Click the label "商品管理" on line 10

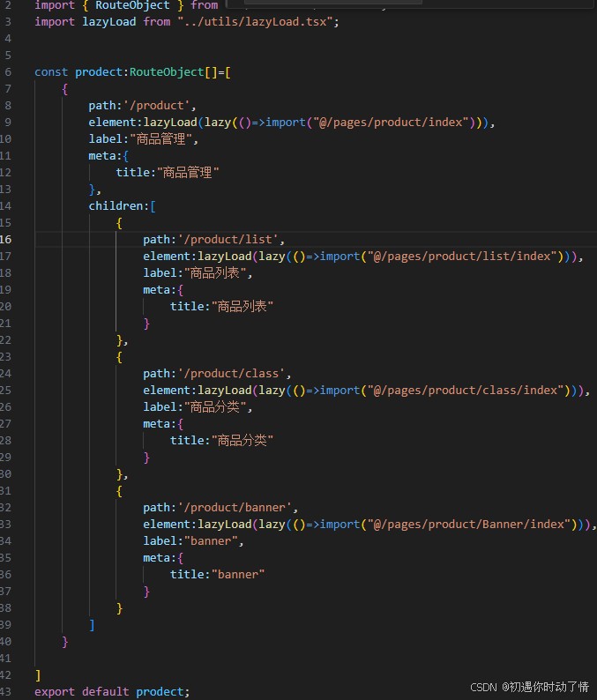(160, 139)
